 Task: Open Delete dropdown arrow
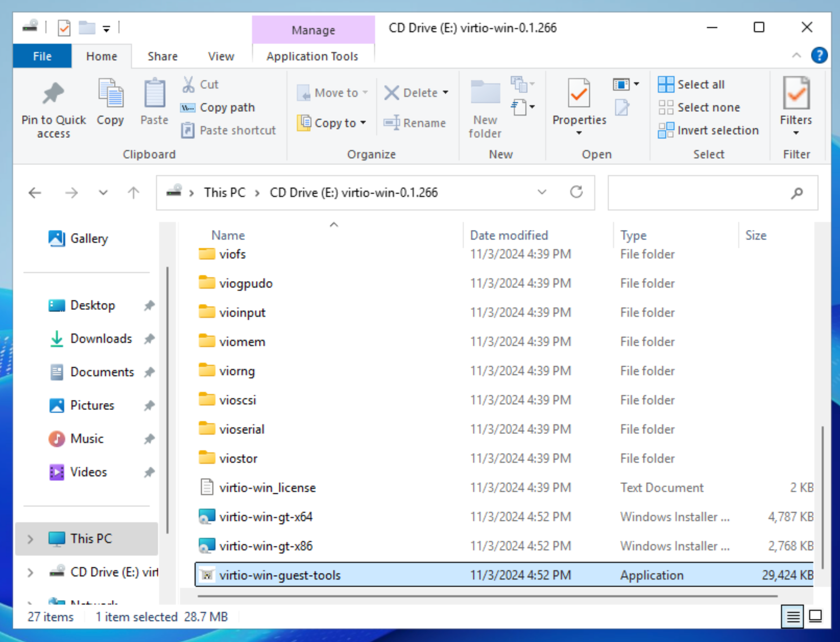pos(445,92)
